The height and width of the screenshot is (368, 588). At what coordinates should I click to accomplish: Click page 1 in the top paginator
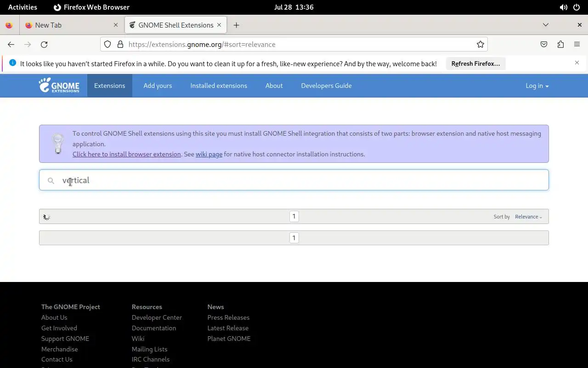click(294, 216)
